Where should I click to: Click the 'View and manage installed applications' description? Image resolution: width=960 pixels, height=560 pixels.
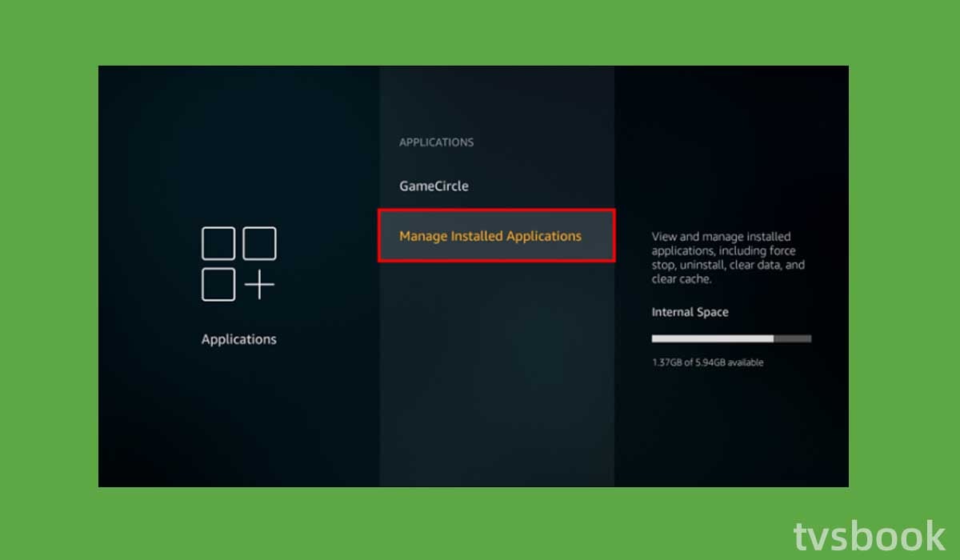coord(728,258)
